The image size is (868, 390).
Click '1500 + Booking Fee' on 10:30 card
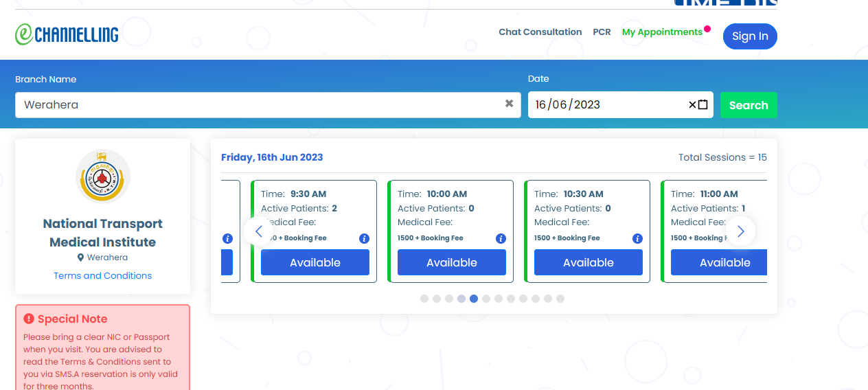[567, 238]
